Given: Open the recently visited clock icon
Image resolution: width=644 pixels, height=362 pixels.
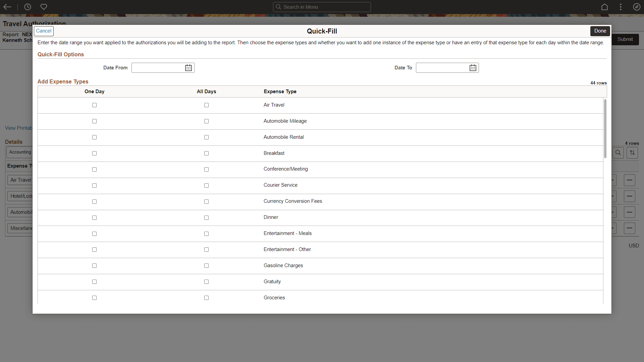Looking at the screenshot, I should [28, 7].
